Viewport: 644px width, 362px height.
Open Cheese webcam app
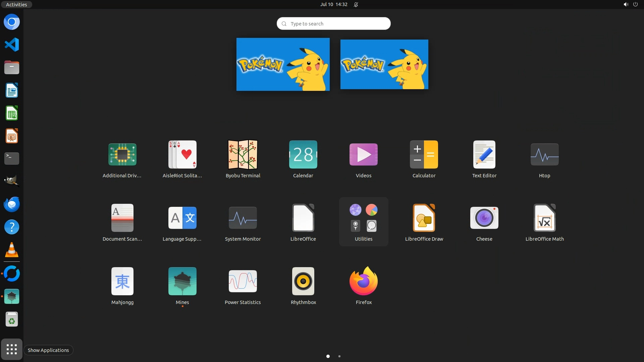click(484, 218)
